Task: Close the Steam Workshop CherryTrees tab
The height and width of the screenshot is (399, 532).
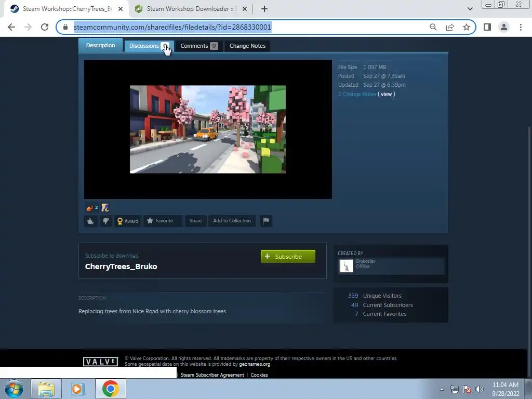Action: pos(121,9)
